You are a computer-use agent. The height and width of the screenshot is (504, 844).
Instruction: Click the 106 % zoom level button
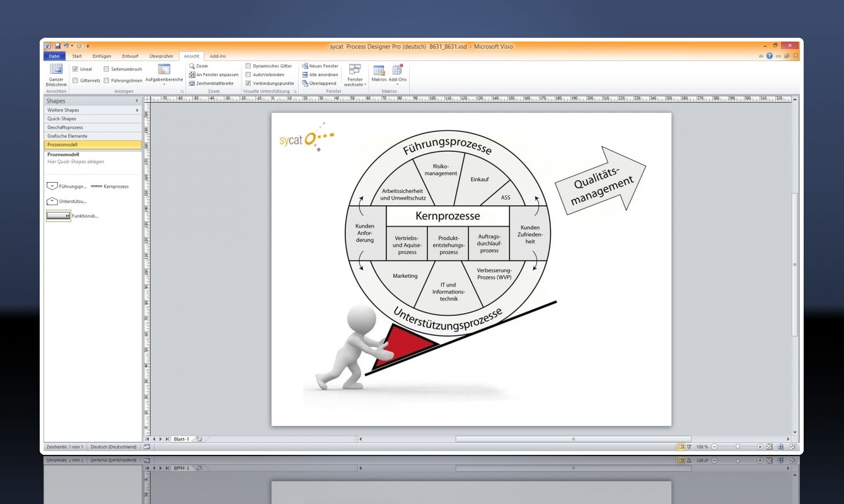(x=702, y=447)
